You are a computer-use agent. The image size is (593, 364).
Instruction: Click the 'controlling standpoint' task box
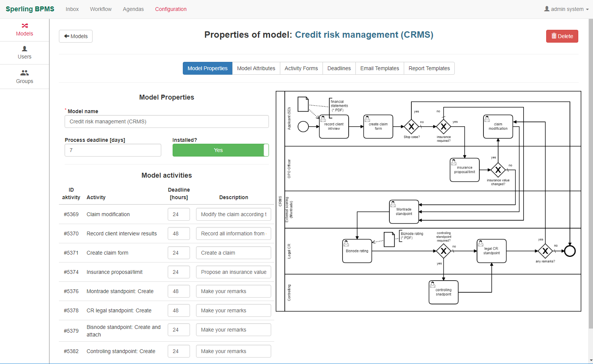pyautogui.click(x=443, y=292)
